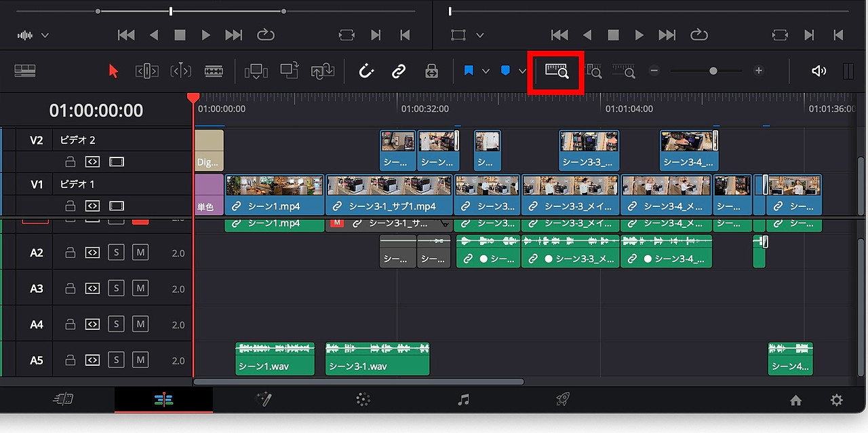Click the Full Extent Zoom icon
868x433 pixels.
point(556,71)
